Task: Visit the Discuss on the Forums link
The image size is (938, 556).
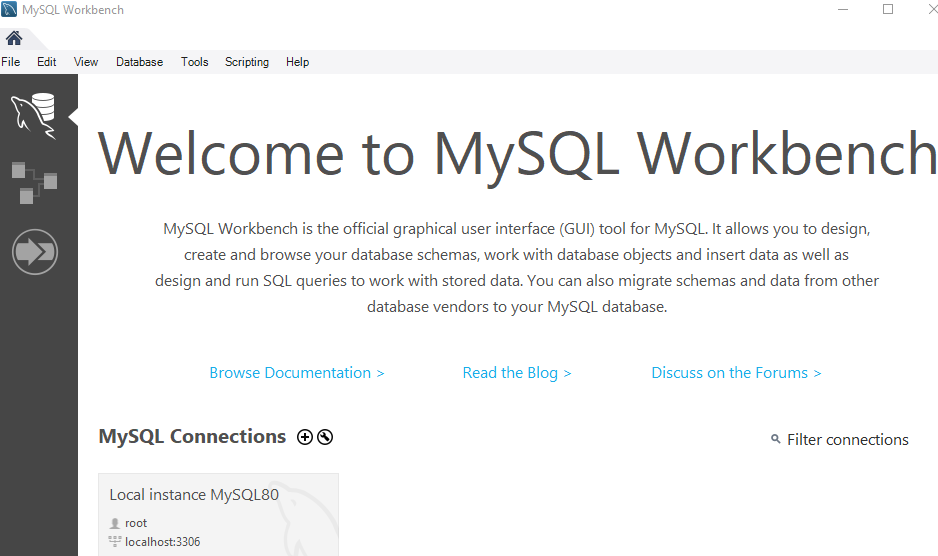Action: pos(736,373)
